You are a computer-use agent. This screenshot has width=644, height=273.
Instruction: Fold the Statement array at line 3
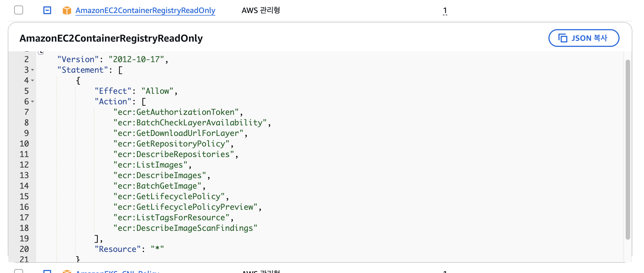pos(33,70)
